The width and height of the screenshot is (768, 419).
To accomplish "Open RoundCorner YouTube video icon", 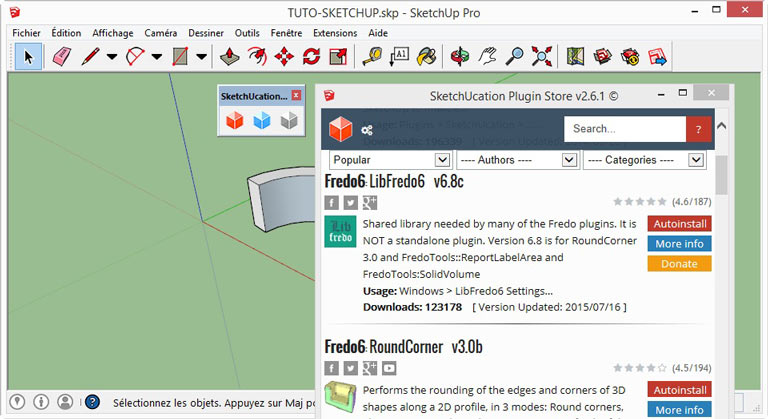I will pyautogui.click(x=389, y=368).
